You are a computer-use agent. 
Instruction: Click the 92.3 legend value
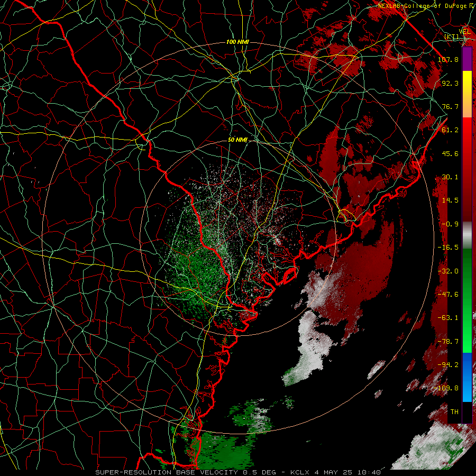(x=450, y=83)
